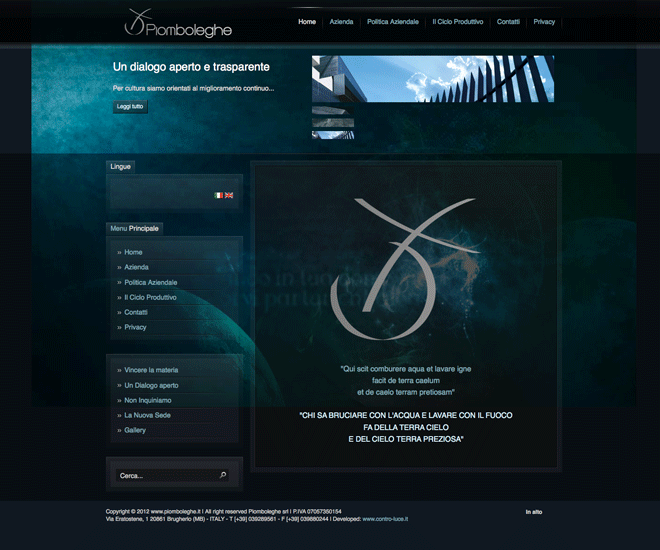The width and height of the screenshot is (660, 550).
Task: Open Gallery from the sidebar list
Action: pyautogui.click(x=135, y=430)
